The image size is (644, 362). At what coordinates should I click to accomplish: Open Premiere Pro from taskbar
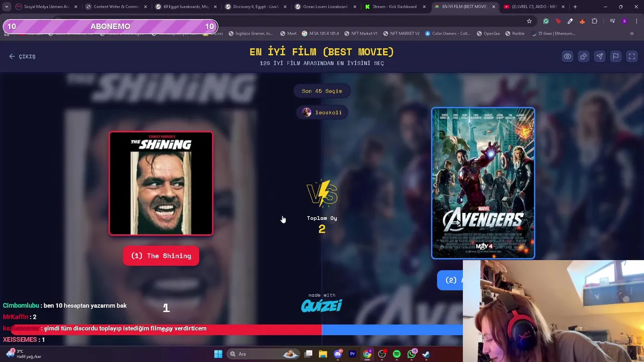pyautogui.click(x=352, y=354)
